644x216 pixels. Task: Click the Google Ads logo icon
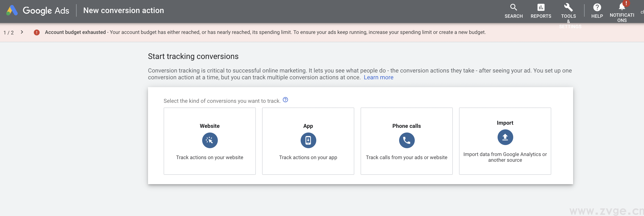click(12, 10)
